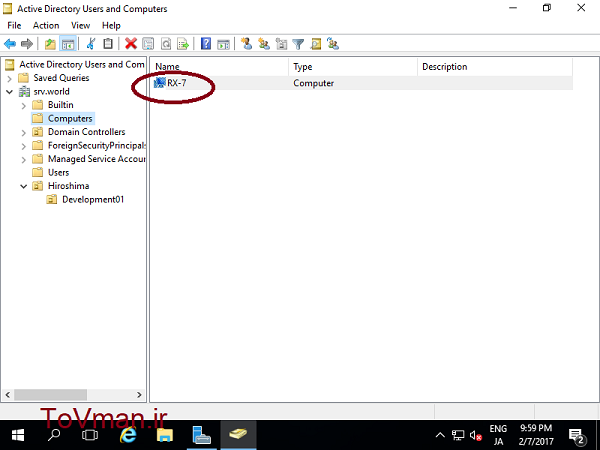600x450 pixels.
Task: Click the Back arrow toolbar icon
Action: point(10,44)
